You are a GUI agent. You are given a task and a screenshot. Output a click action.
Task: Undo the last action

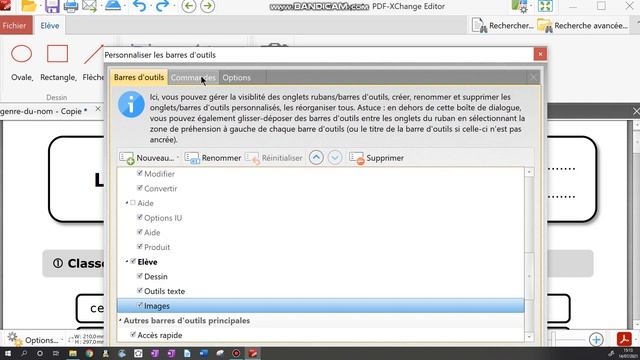pos(139,6)
